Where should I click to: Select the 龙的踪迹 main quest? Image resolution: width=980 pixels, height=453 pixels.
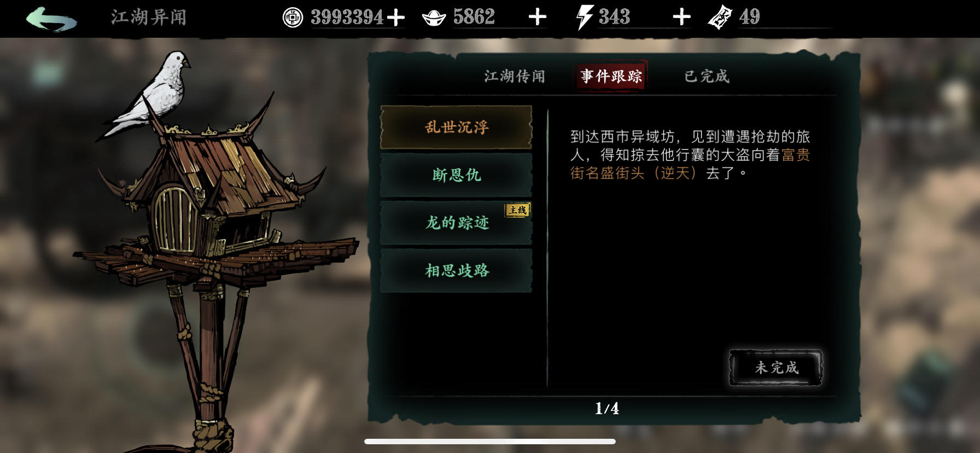tap(456, 223)
